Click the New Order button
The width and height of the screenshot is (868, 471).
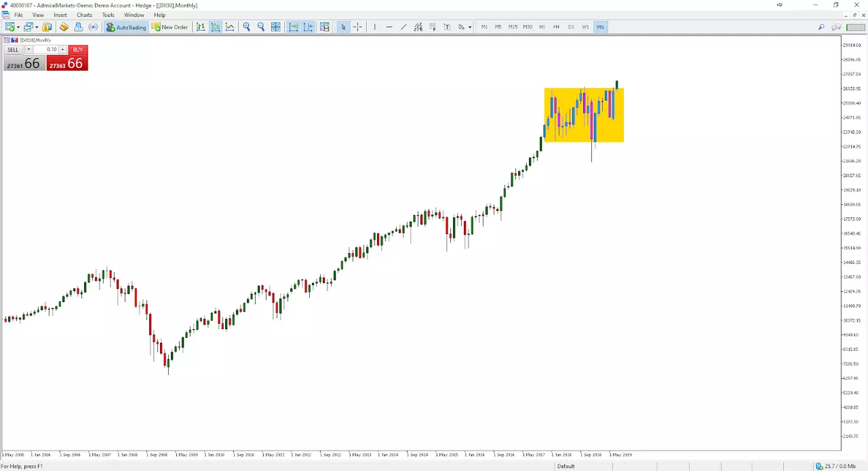tap(170, 27)
